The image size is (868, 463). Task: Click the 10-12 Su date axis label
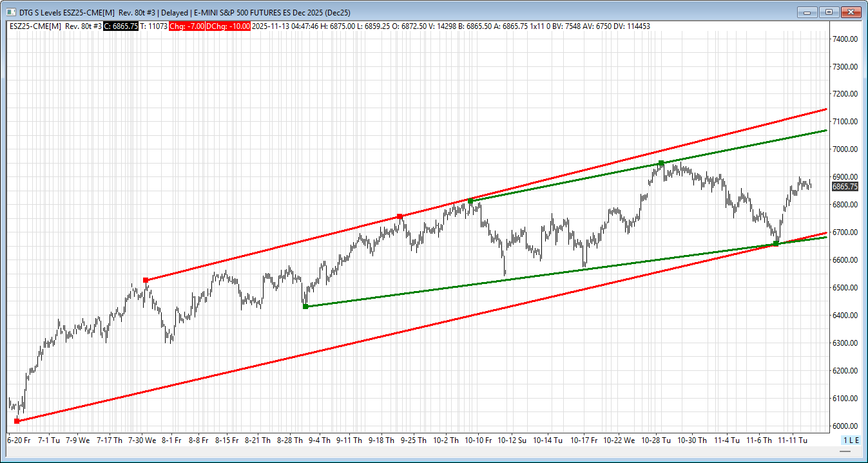512,440
